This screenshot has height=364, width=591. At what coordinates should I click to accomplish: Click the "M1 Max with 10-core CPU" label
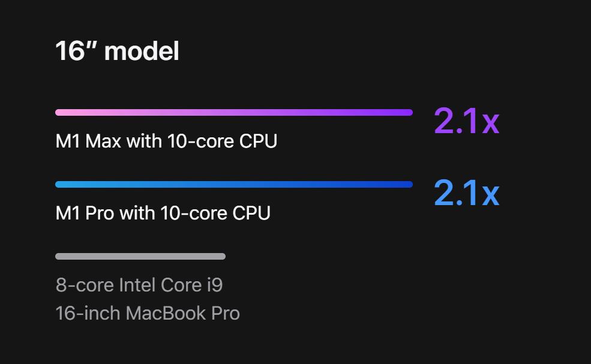tap(166, 142)
